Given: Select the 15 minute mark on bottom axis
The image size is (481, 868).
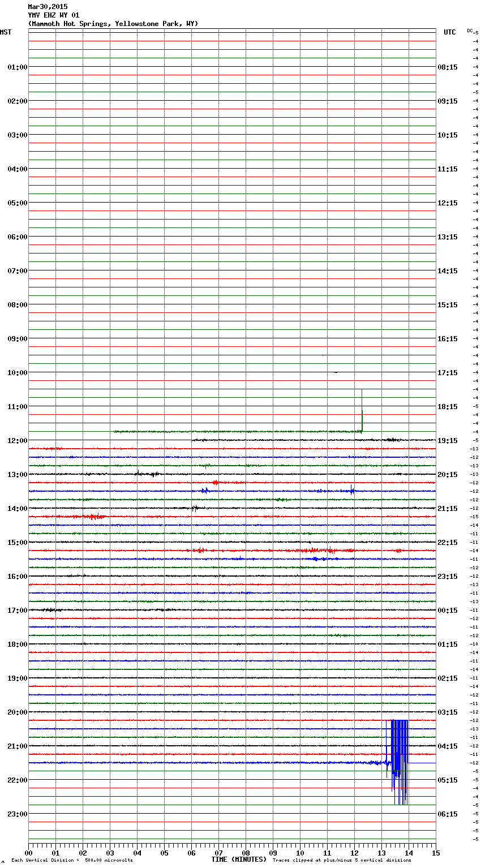Looking at the screenshot, I should [x=435, y=853].
